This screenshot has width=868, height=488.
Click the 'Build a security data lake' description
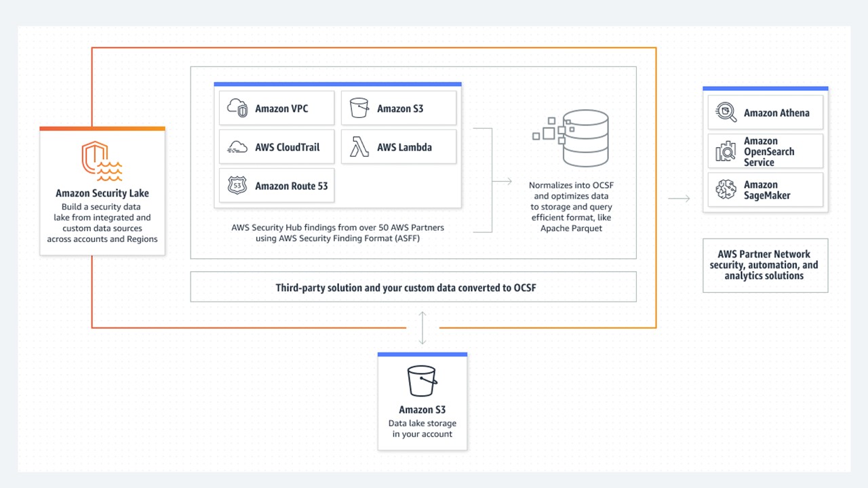pos(102,223)
